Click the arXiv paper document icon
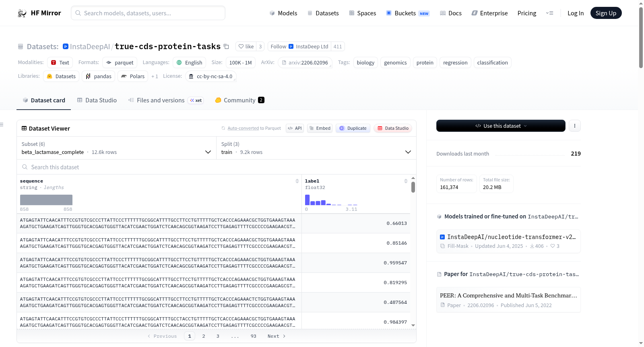644x347 pixels. (284, 63)
